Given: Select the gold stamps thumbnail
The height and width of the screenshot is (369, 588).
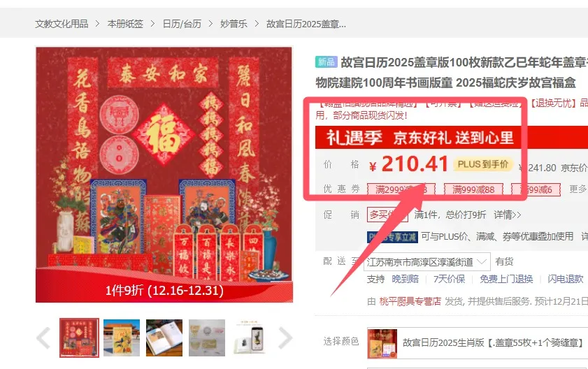Looking at the screenshot, I should tap(207, 338).
